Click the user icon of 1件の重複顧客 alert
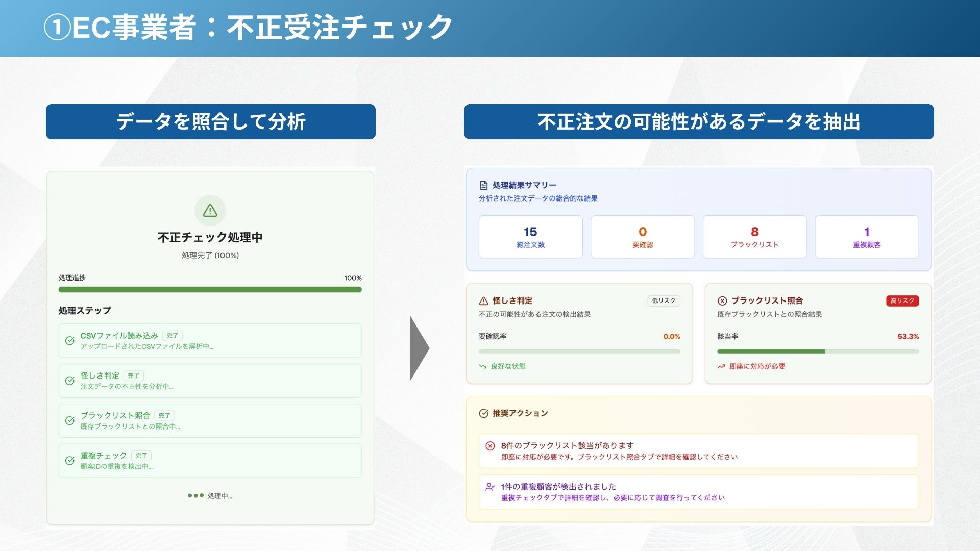 click(x=490, y=487)
